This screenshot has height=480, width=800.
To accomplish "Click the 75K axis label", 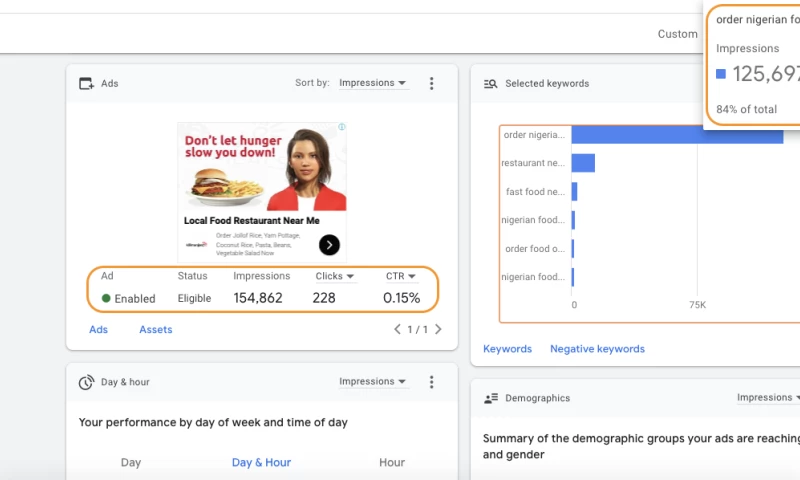I will coord(697,305).
